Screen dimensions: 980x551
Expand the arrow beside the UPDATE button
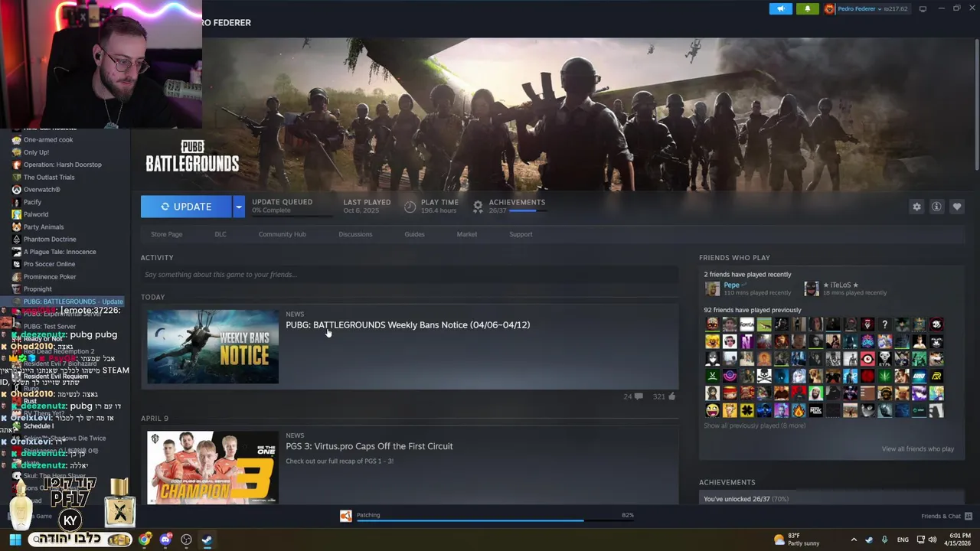coord(239,207)
